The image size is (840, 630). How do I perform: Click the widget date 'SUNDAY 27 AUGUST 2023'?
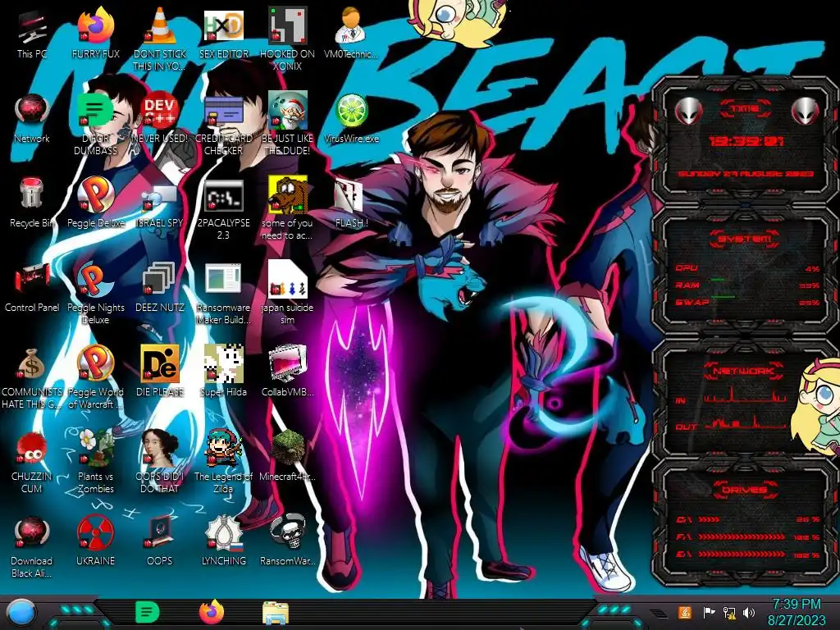[746, 174]
